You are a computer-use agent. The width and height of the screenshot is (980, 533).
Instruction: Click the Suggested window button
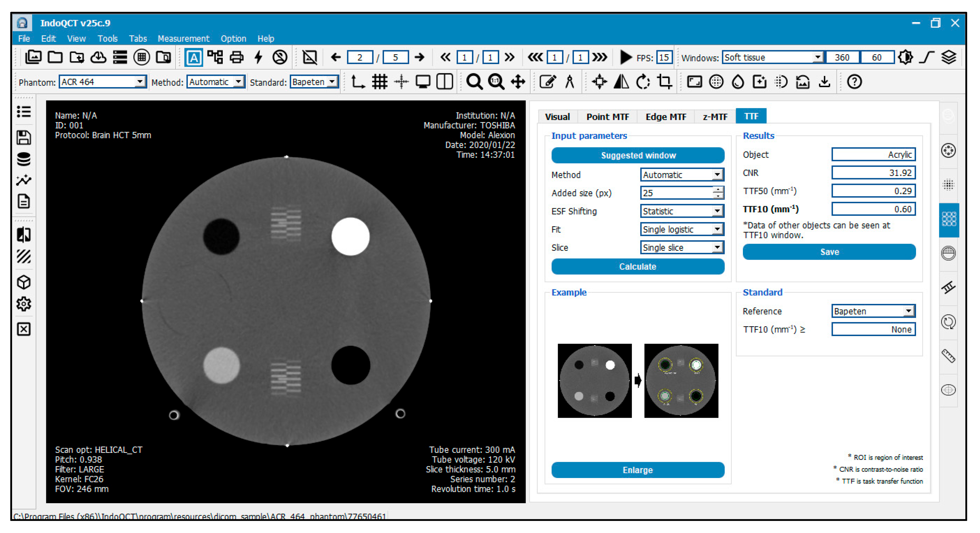click(x=638, y=155)
